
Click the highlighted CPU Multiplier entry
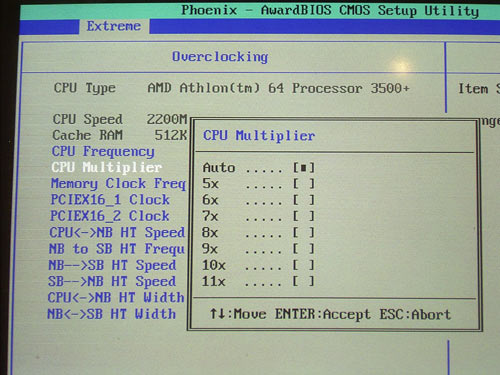107,167
